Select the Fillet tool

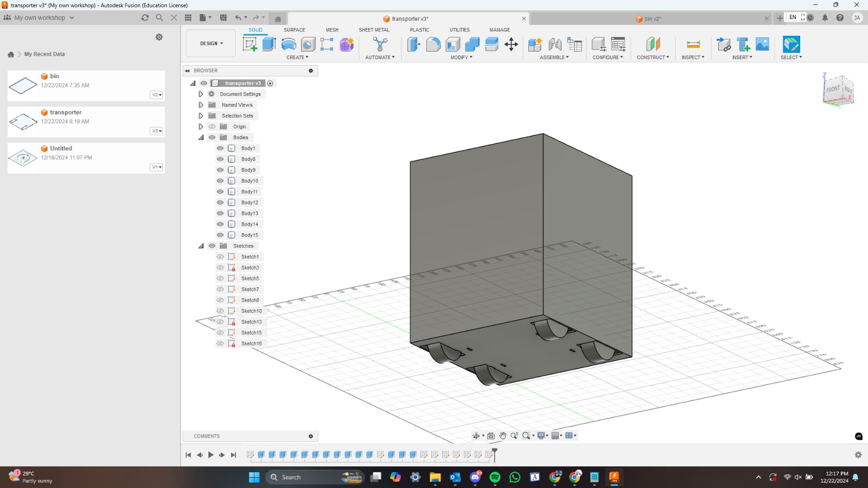[x=433, y=44]
